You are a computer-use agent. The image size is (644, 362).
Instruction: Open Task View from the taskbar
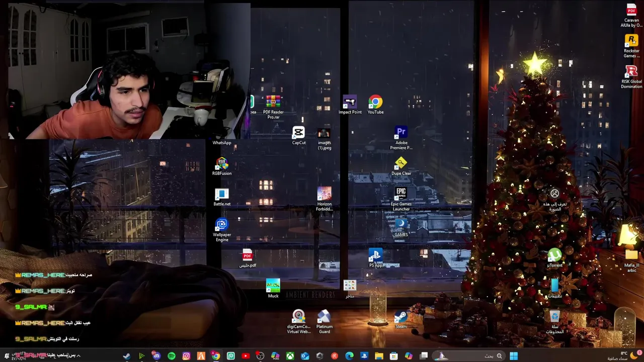coord(424,356)
